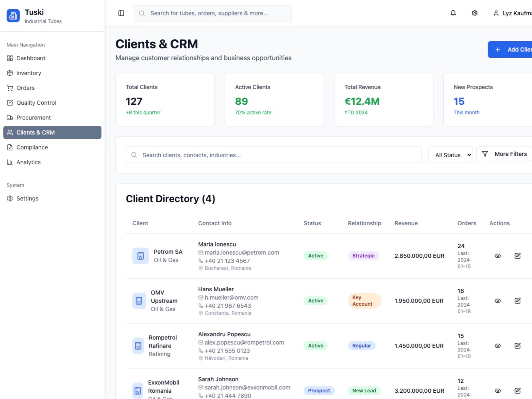Image resolution: width=532 pixels, height=399 pixels.
Task: Click the Contact Info column header
Action: [x=215, y=223]
